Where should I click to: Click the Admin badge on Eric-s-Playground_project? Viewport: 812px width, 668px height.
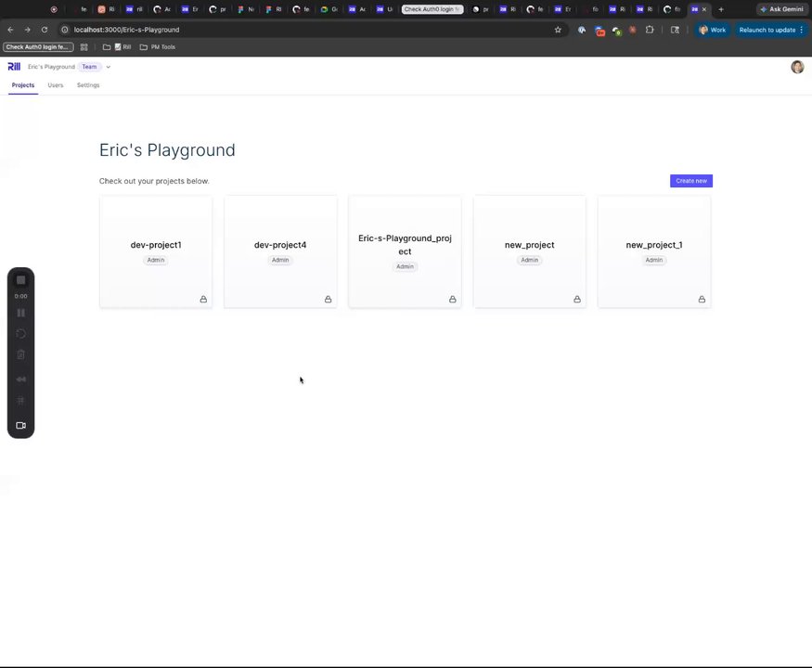tap(405, 266)
